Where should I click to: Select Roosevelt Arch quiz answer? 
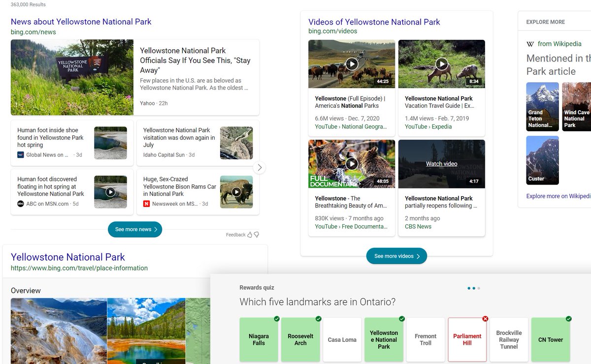pyautogui.click(x=300, y=339)
